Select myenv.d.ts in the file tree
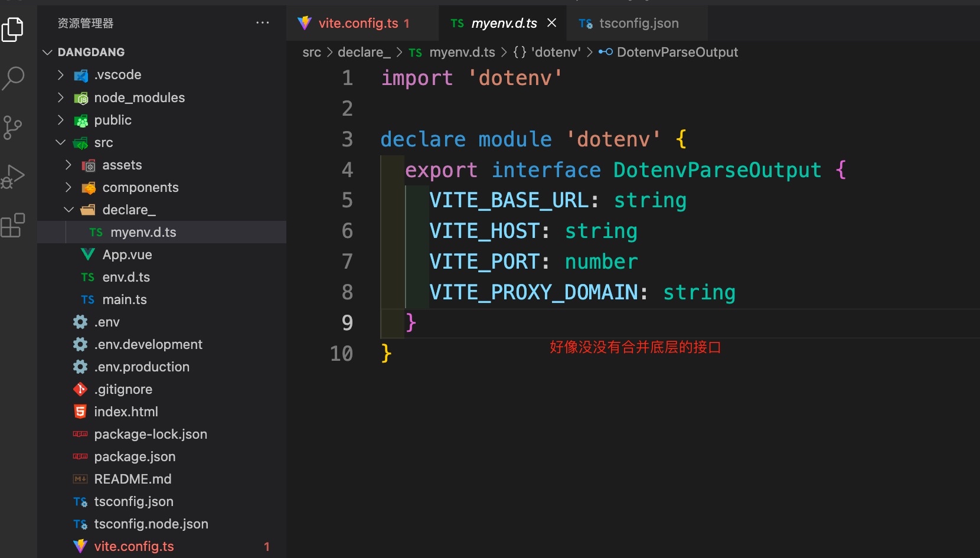The image size is (980, 558). (x=162, y=232)
